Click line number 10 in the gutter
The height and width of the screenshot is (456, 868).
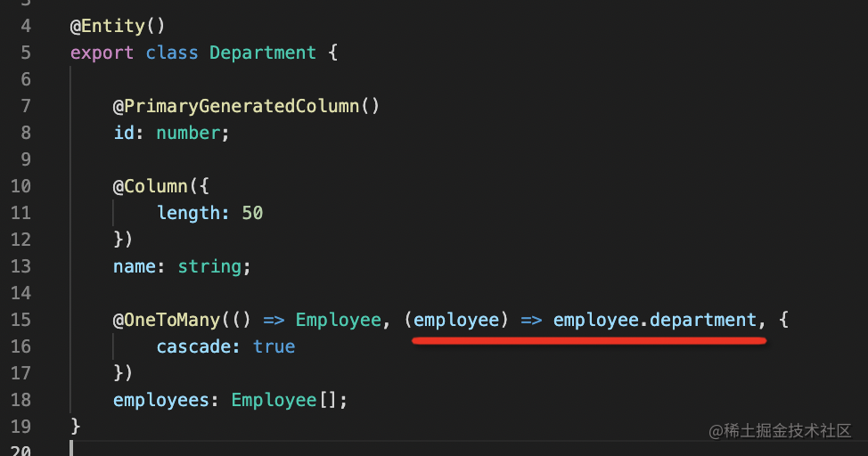(20, 186)
